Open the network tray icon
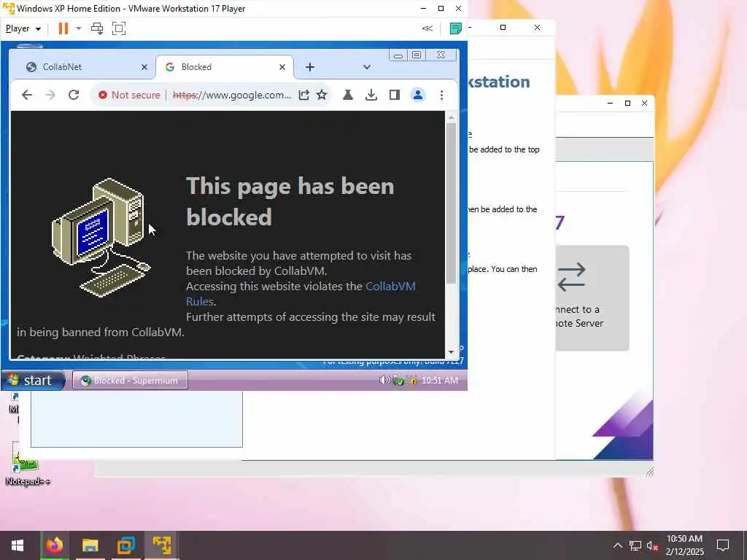 [x=635, y=545]
